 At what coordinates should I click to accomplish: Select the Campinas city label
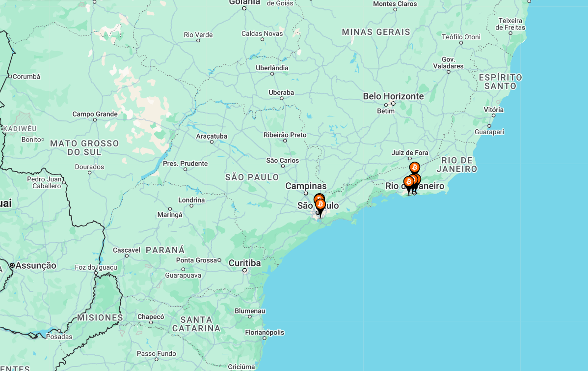pyautogui.click(x=306, y=186)
